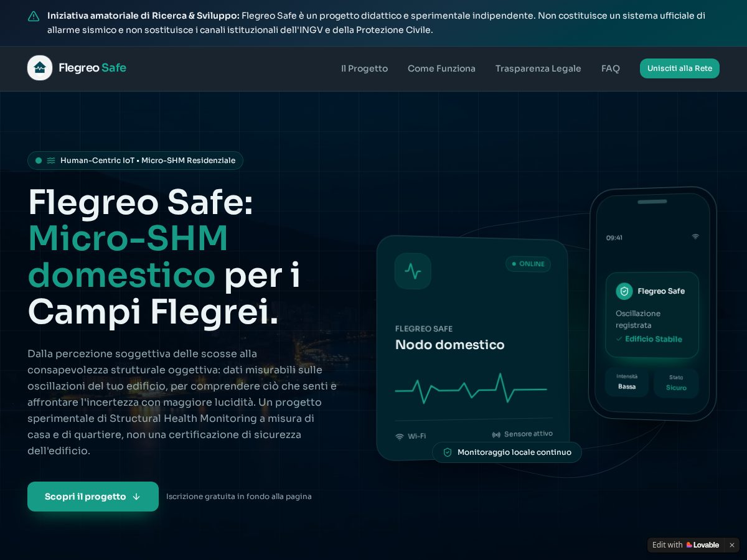Viewport: 747px width, 560px height.
Task: Click the Oscillazione registrata text on phone
Action: point(638,319)
